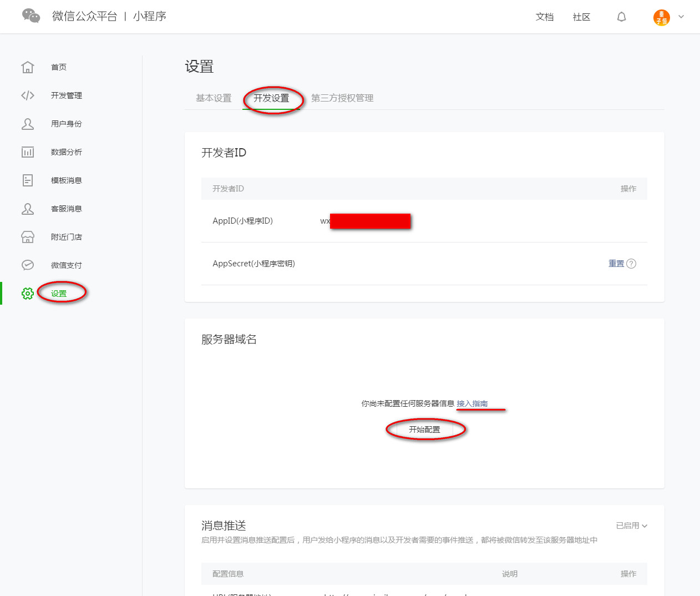Click the WeChat logo icon in header
The height and width of the screenshot is (596, 700).
[31, 16]
